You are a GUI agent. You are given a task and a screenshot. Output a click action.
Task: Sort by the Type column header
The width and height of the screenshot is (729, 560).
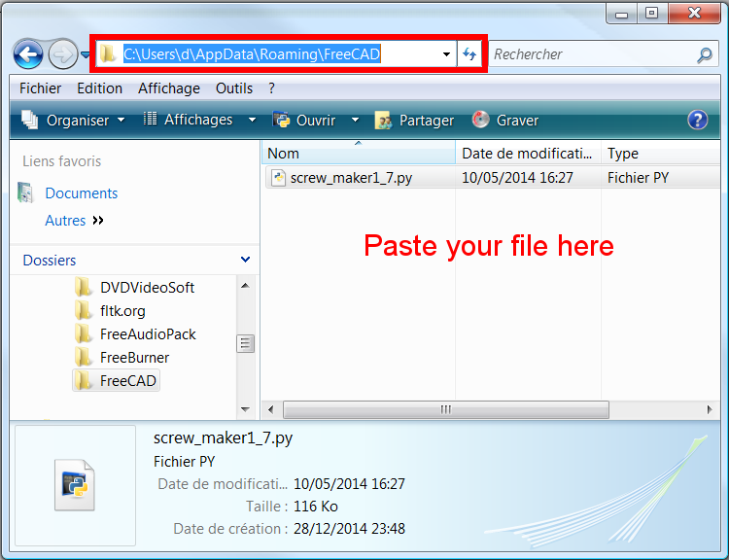click(660, 154)
